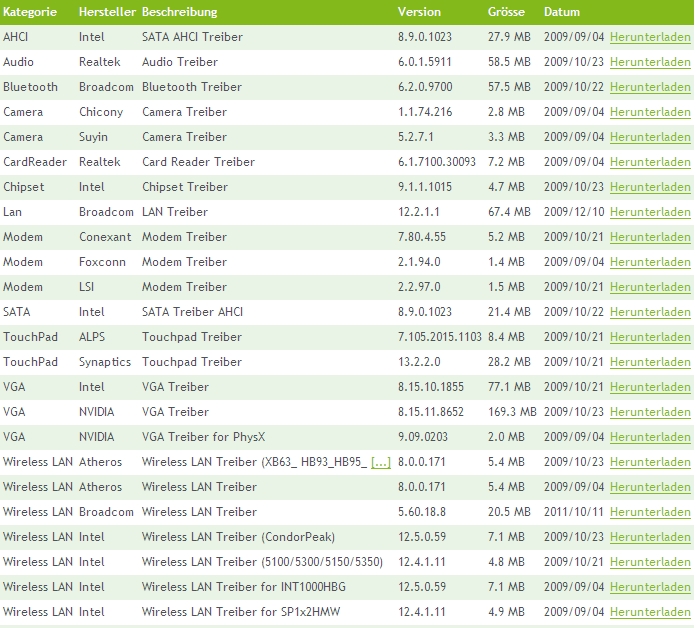
Task: Download the Synaptics Touchpad Treiber
Action: (650, 362)
